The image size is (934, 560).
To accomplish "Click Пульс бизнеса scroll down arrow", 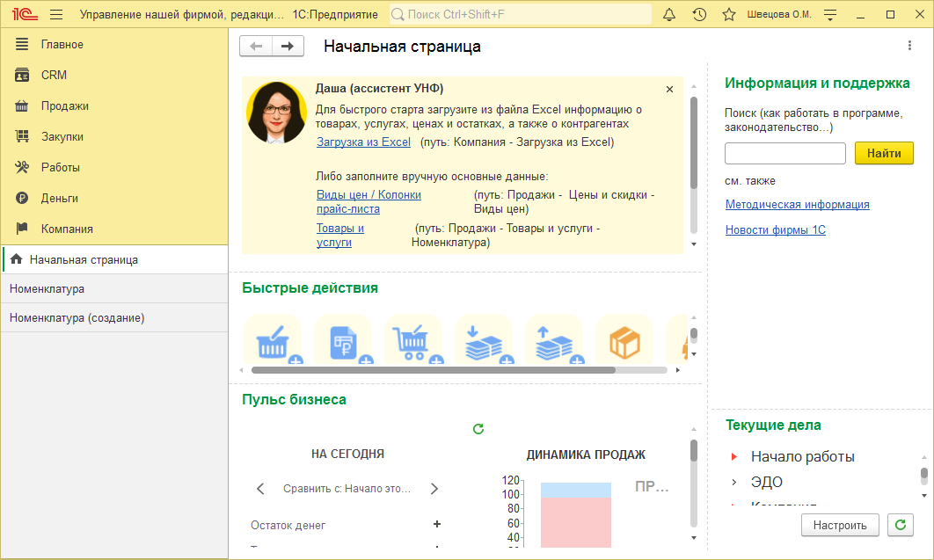I will [x=693, y=538].
